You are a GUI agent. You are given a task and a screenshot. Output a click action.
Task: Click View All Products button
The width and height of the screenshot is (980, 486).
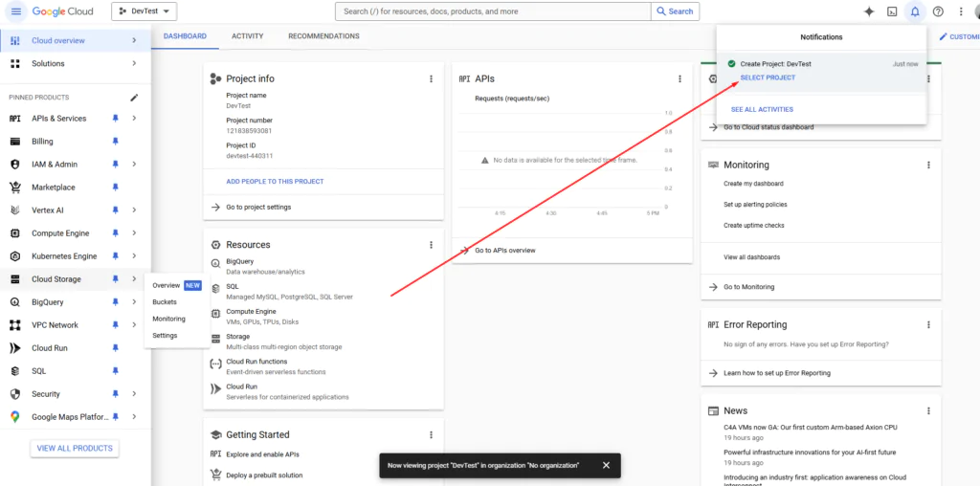pyautogui.click(x=75, y=449)
